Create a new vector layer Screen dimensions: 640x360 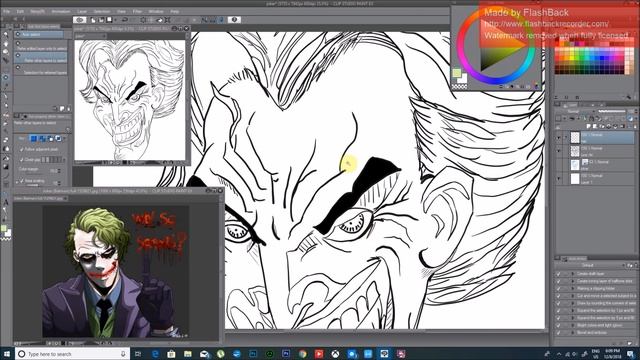pos(595,126)
